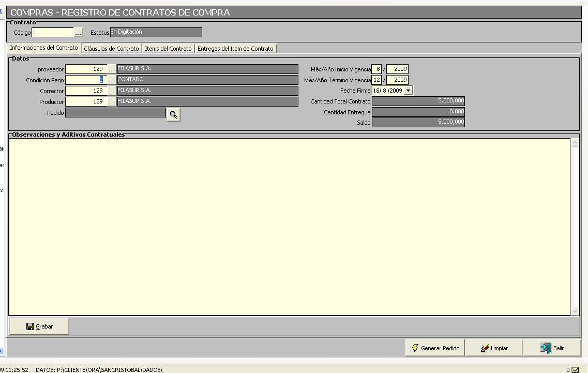Open the Código lookup ellipsis button
This screenshot has width=588, height=373.
pyautogui.click(x=78, y=33)
